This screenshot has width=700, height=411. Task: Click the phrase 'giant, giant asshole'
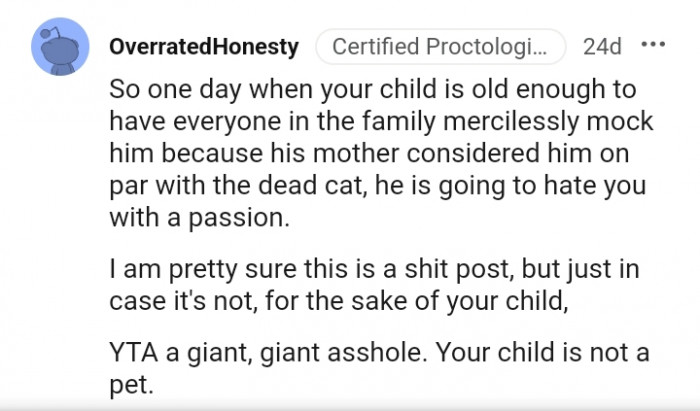pos(304,353)
